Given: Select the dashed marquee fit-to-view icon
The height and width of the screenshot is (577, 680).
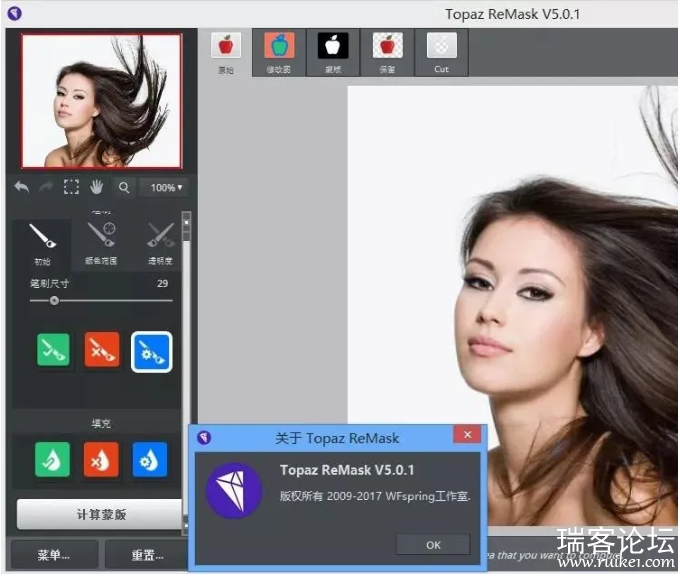Looking at the screenshot, I should tap(71, 187).
